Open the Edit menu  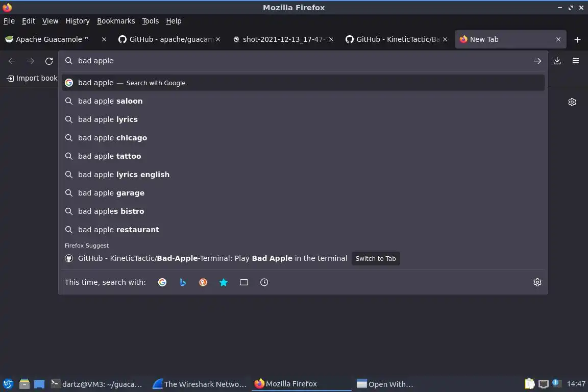point(29,21)
